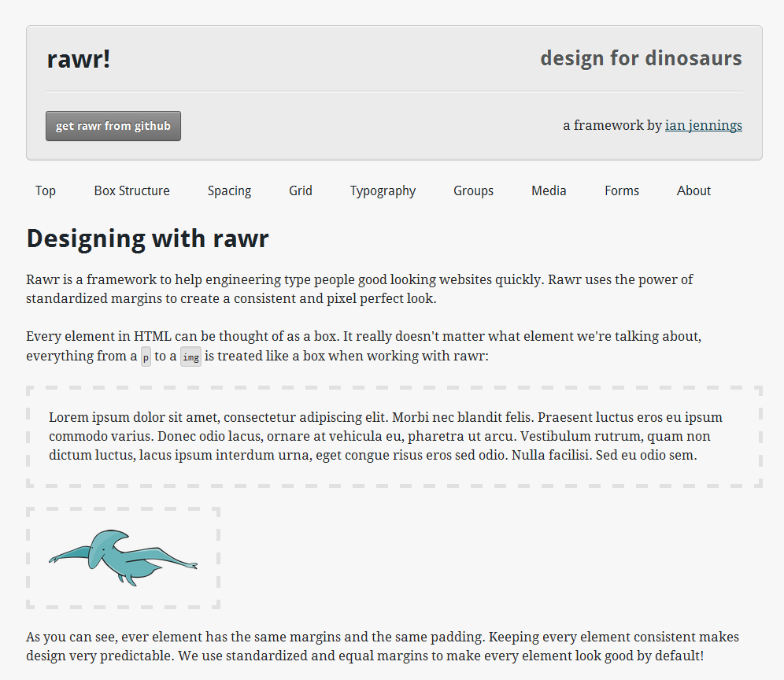Jump to the Grid section
The width and height of the screenshot is (784, 680).
pos(300,190)
